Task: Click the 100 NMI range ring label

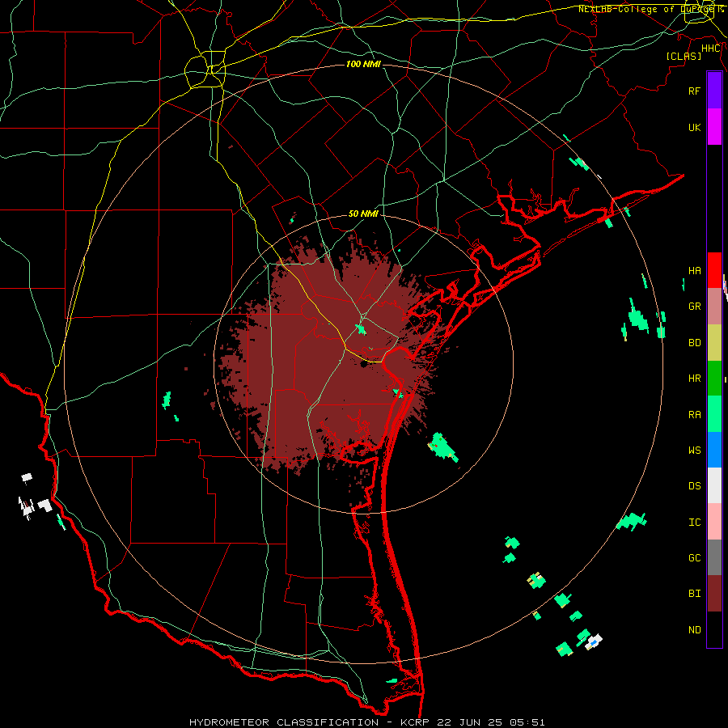Action: [x=363, y=64]
